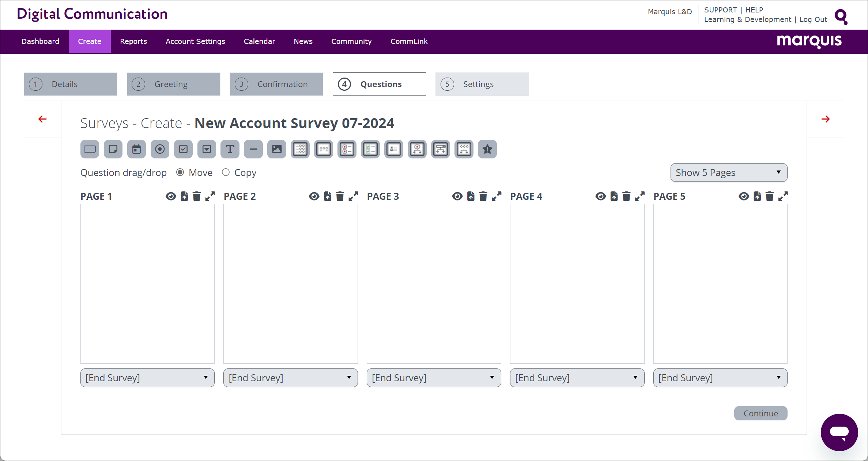Add the rating-scale branching question
Image resolution: width=868 pixels, height=461 pixels.
(464, 149)
